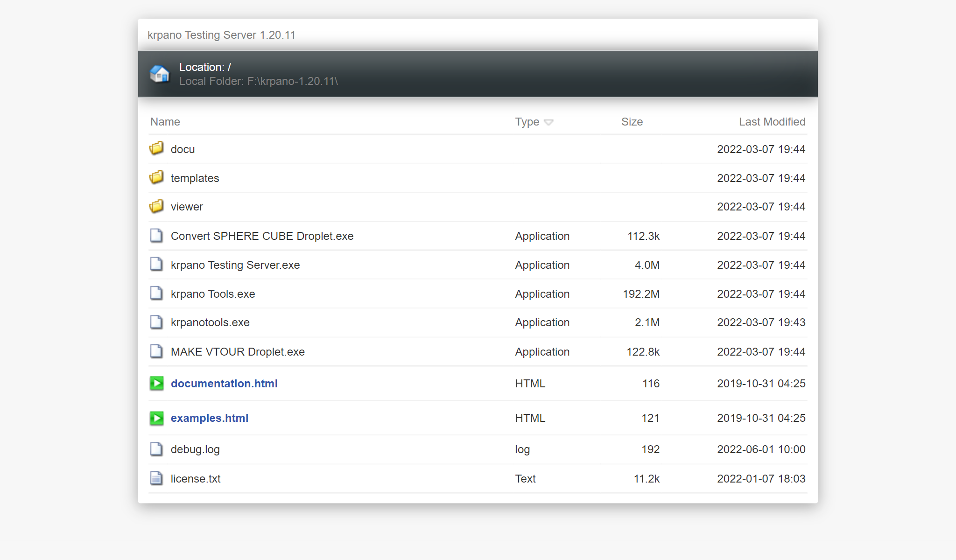956x560 pixels.
Task: Click krpano Testing Server 1.20.11 title
Action: coord(221,35)
